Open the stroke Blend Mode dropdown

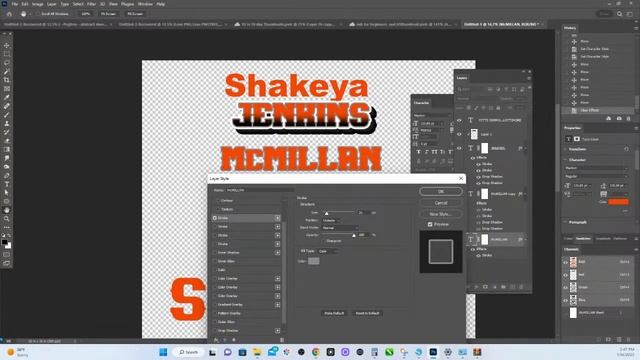tap(340, 228)
